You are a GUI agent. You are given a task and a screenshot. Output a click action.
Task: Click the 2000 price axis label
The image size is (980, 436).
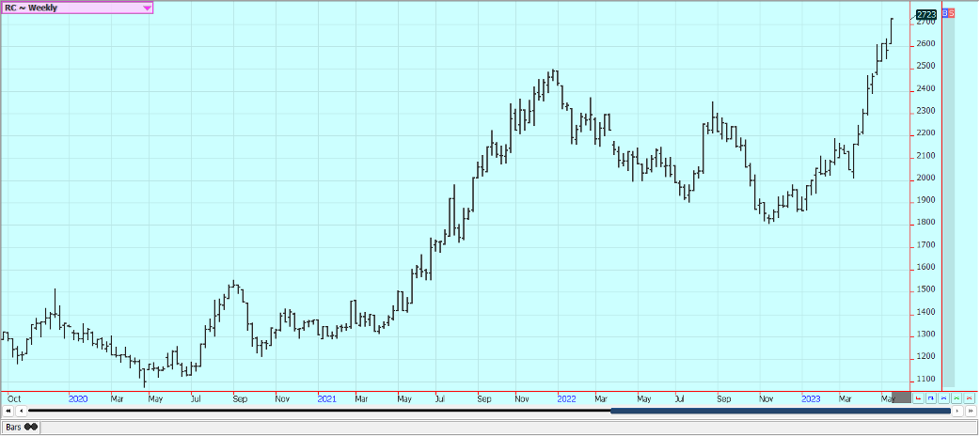click(x=926, y=178)
